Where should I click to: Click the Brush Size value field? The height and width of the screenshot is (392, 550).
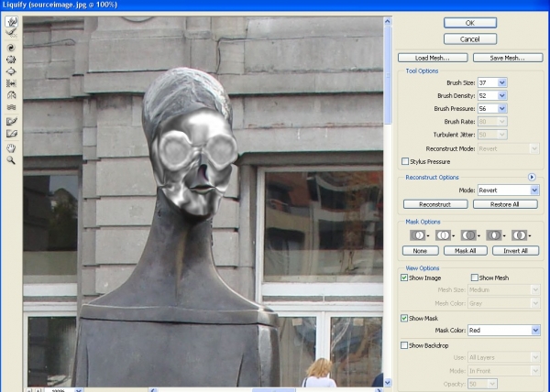point(488,82)
